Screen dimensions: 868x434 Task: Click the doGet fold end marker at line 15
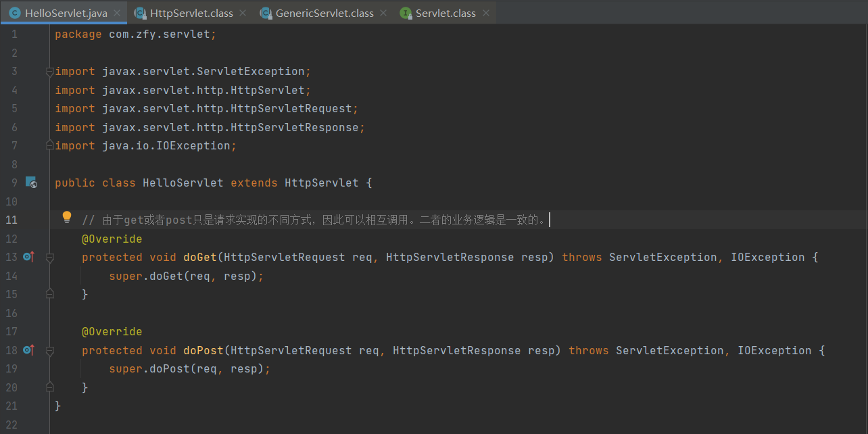pyautogui.click(x=49, y=294)
